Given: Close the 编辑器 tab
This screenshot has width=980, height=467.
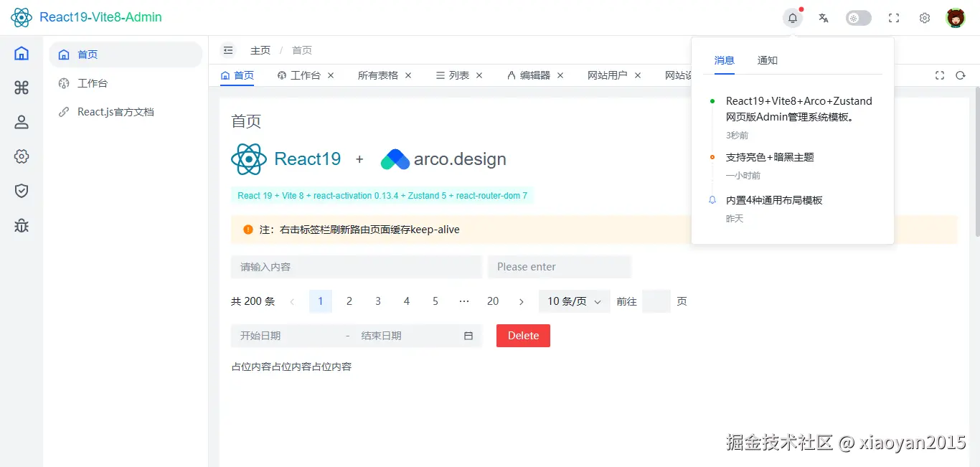Looking at the screenshot, I should [560, 75].
